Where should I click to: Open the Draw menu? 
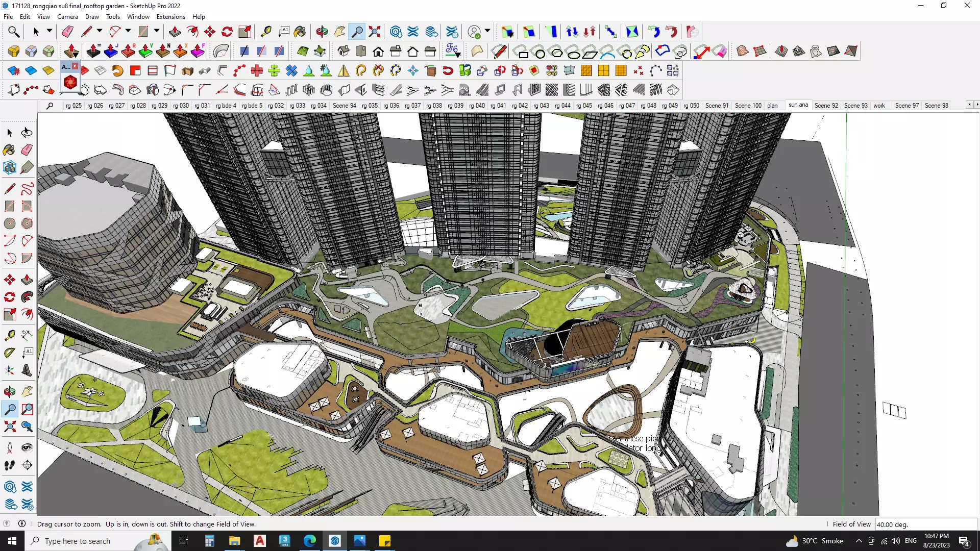pyautogui.click(x=92, y=17)
